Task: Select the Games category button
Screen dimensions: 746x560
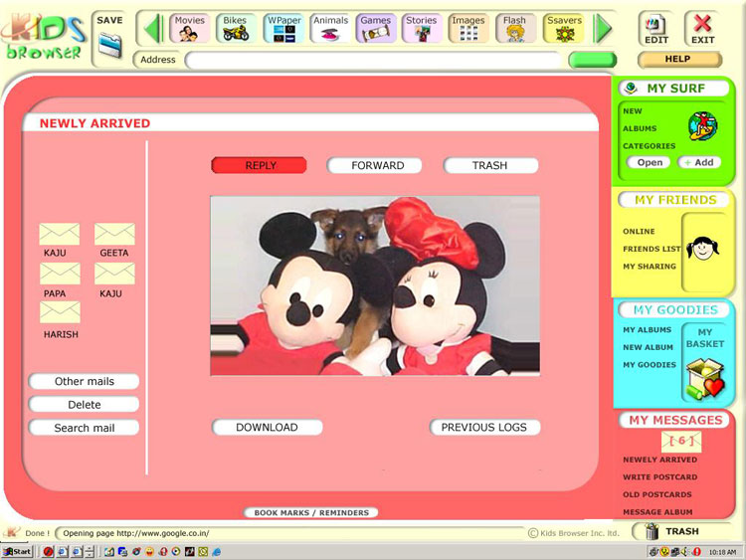Action: [376, 28]
